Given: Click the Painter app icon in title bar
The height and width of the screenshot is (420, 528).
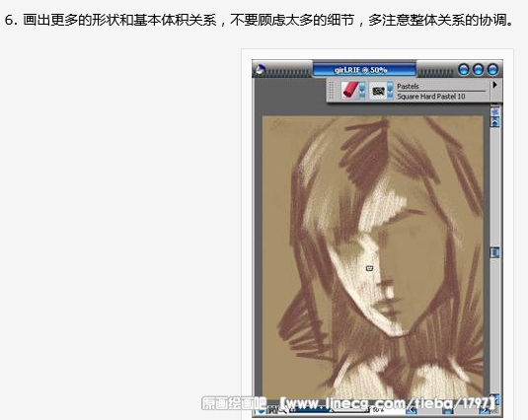Looking at the screenshot, I should pos(260,70).
